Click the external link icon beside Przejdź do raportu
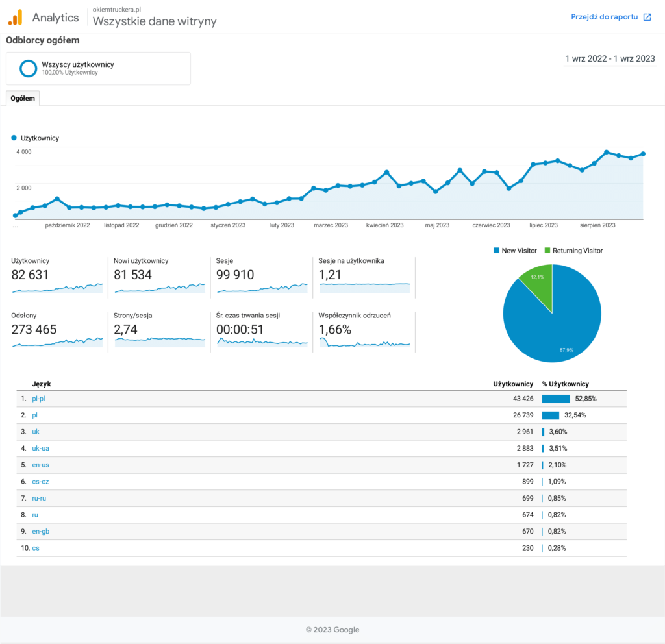Image resolution: width=665 pixels, height=644 pixels. [647, 18]
